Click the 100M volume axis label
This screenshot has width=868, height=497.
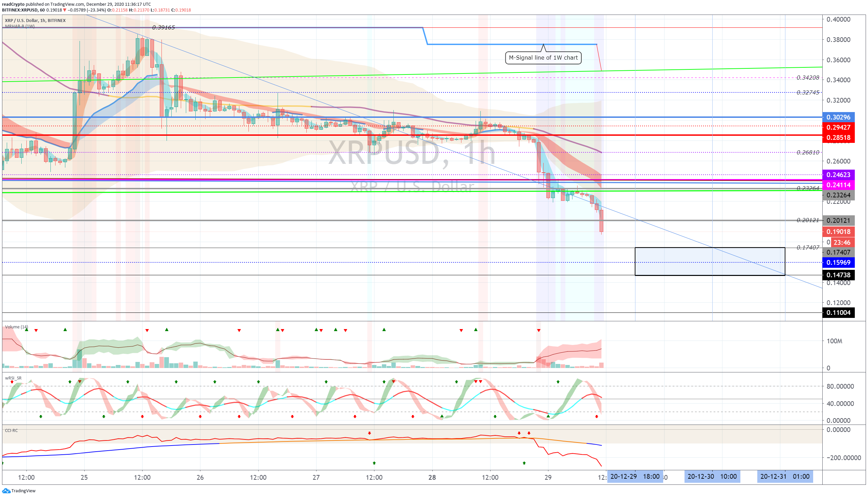[834, 341]
